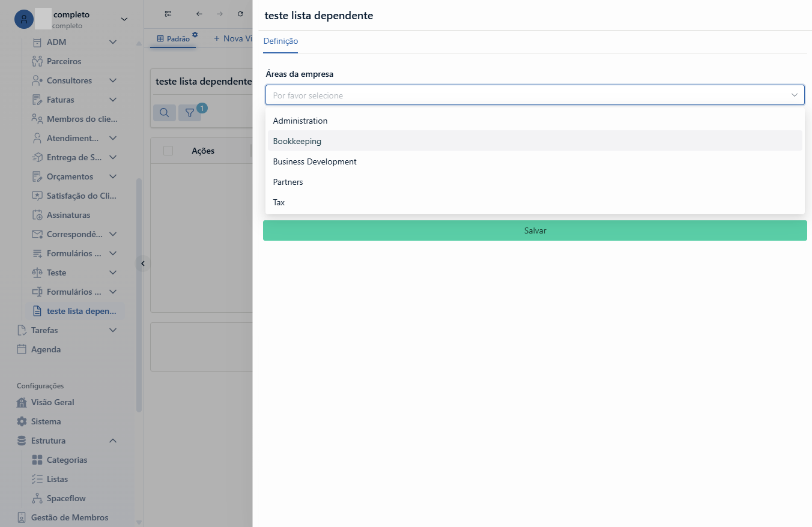Collapse the sidebar with the arrow handle
This screenshot has height=527, width=812.
143,263
